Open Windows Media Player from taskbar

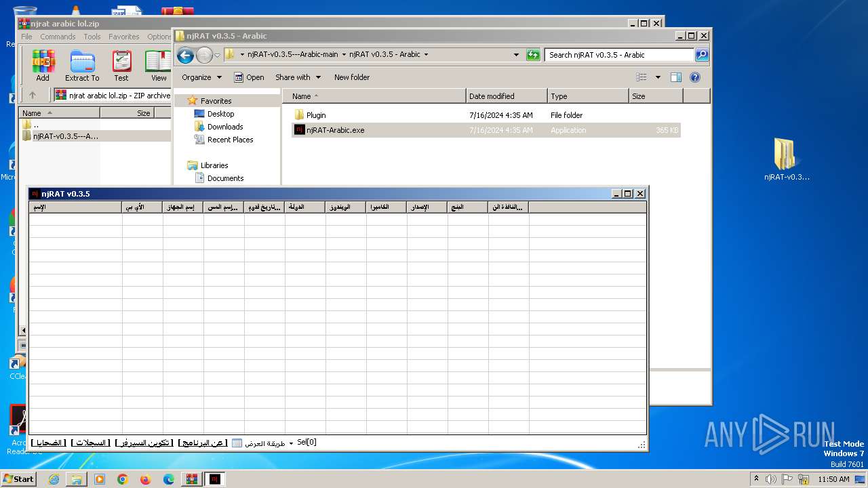tap(100, 479)
